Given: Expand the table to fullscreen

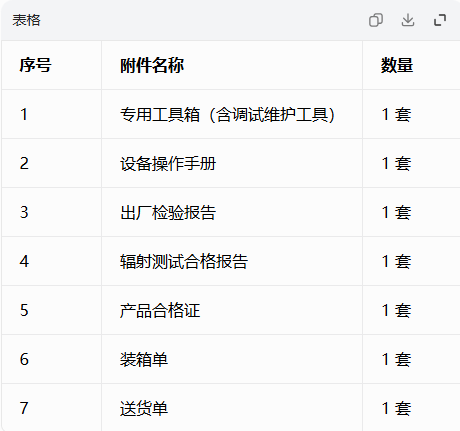Looking at the screenshot, I should click(440, 20).
